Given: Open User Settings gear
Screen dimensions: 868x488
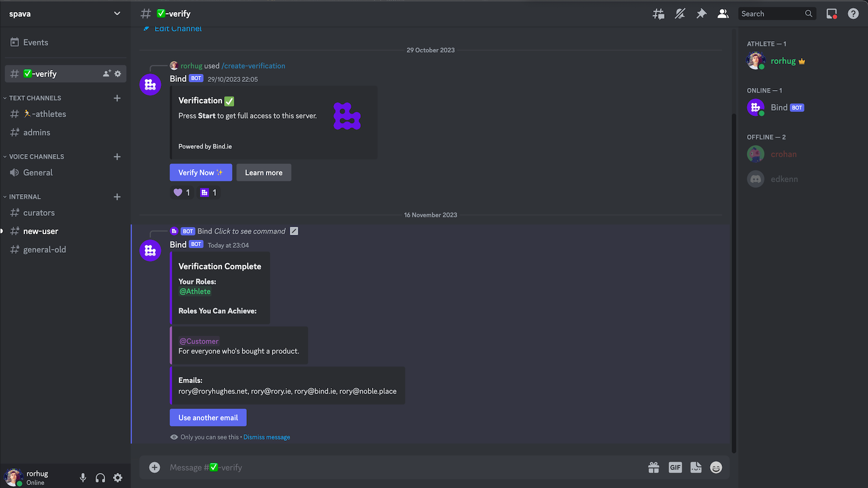Looking at the screenshot, I should point(118,478).
